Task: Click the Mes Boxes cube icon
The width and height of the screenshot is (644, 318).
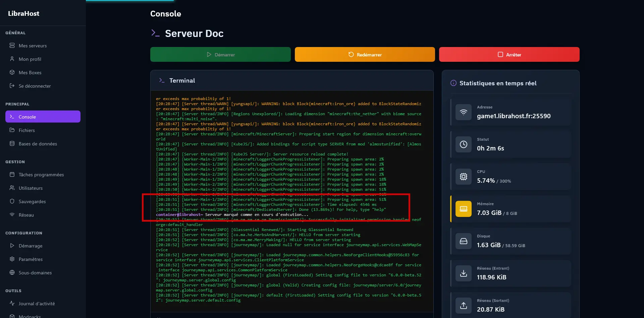Action: (x=12, y=72)
